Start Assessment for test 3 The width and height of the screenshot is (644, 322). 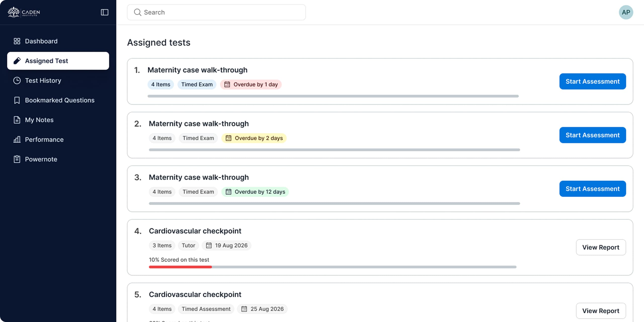[593, 189]
